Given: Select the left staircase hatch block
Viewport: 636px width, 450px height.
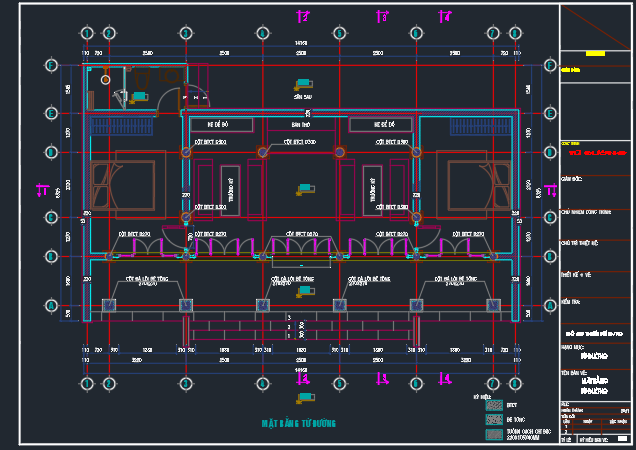Looking at the screenshot, I should [122, 126].
